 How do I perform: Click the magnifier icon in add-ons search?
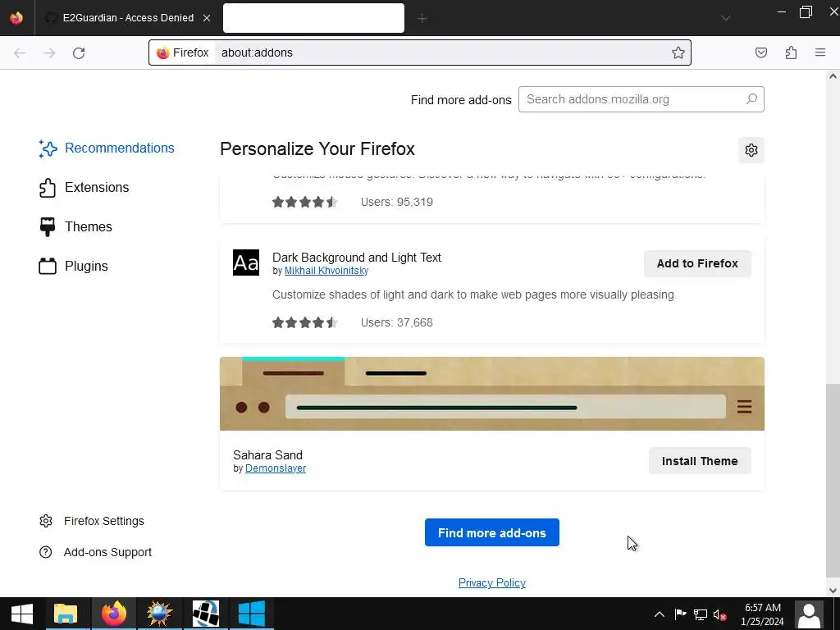click(x=751, y=99)
